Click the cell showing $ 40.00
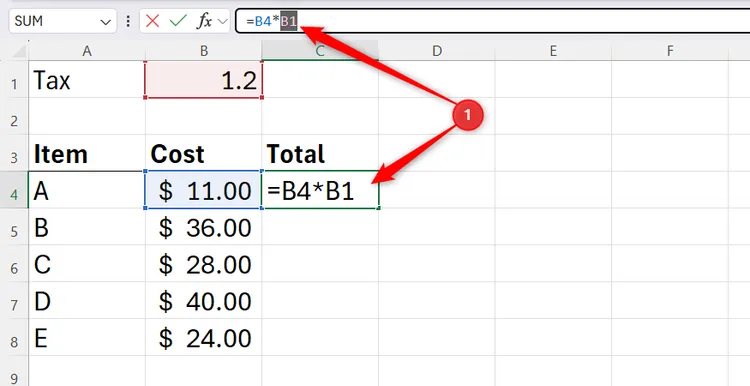The height and width of the screenshot is (386, 750). (204, 300)
